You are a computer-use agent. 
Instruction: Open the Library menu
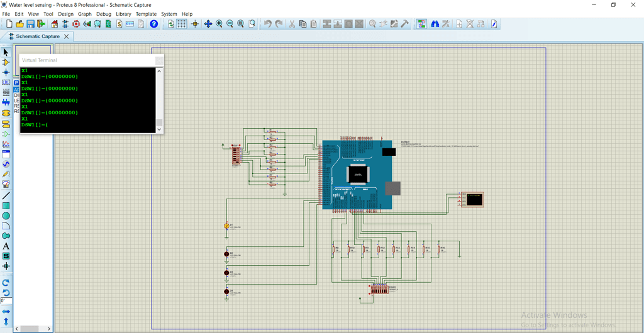tap(123, 14)
